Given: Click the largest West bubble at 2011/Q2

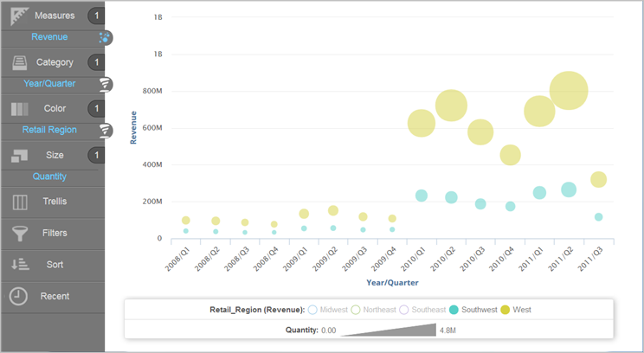Looking at the screenshot, I should pyautogui.click(x=569, y=90).
